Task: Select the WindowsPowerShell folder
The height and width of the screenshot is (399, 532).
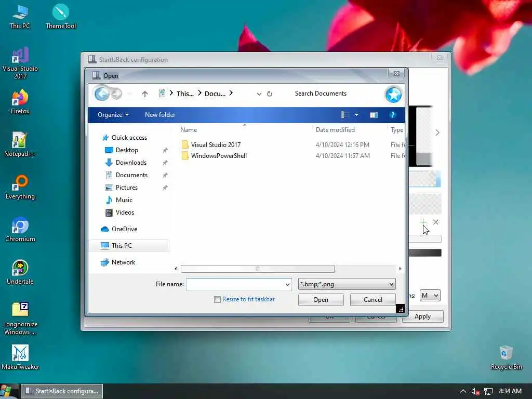Action: pyautogui.click(x=219, y=156)
